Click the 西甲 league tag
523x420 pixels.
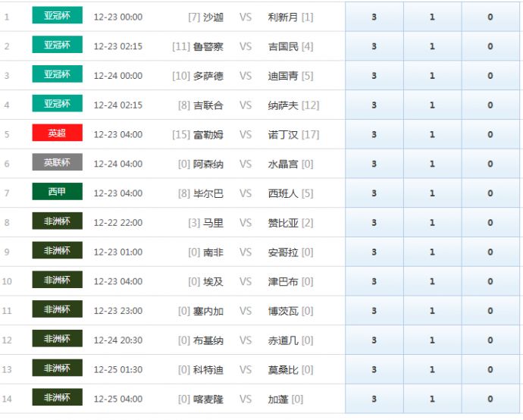[57, 193]
